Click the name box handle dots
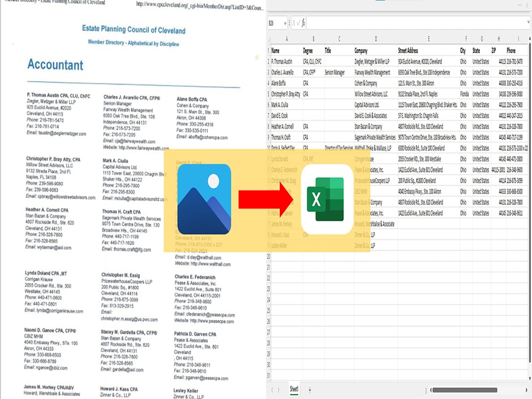The image size is (532, 399). 289,23
